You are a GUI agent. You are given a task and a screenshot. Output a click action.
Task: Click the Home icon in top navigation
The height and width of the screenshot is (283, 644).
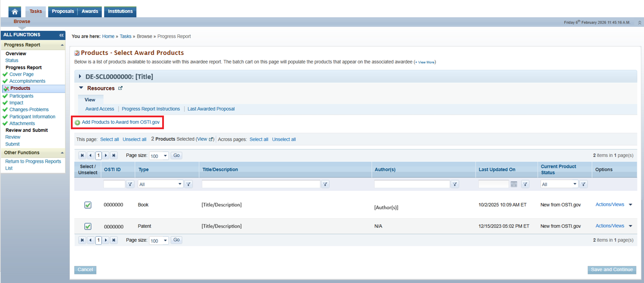pos(15,12)
